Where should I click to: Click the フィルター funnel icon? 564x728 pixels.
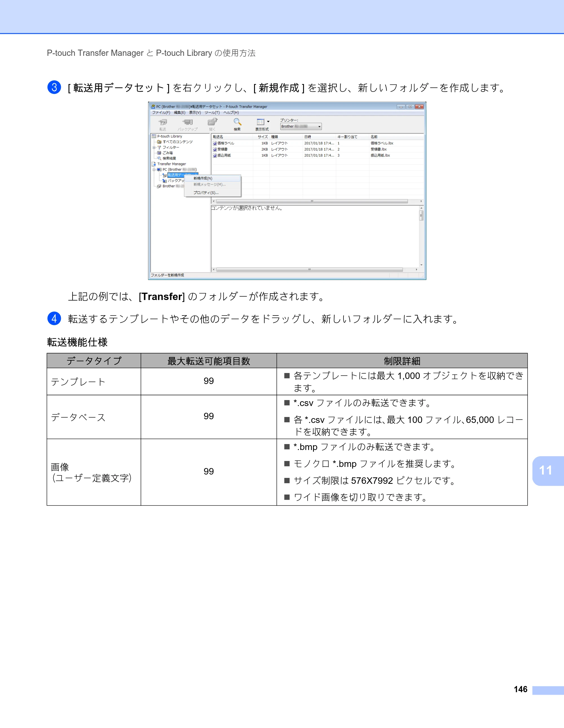(159, 147)
